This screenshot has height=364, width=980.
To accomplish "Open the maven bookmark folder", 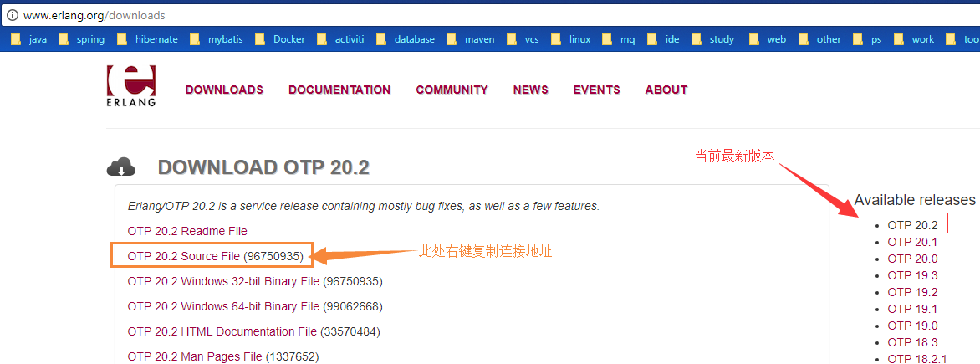I will point(472,39).
